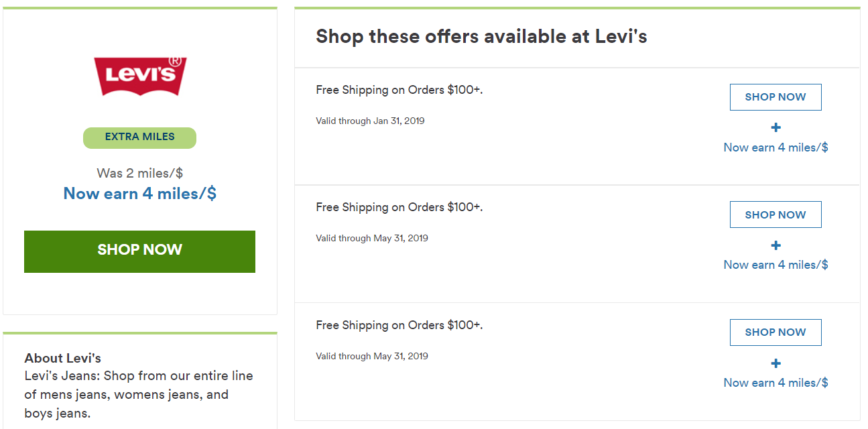Click 'Now earn 4 miles/$' in third offer
Viewport: 868px width, 429px height.
(x=776, y=383)
